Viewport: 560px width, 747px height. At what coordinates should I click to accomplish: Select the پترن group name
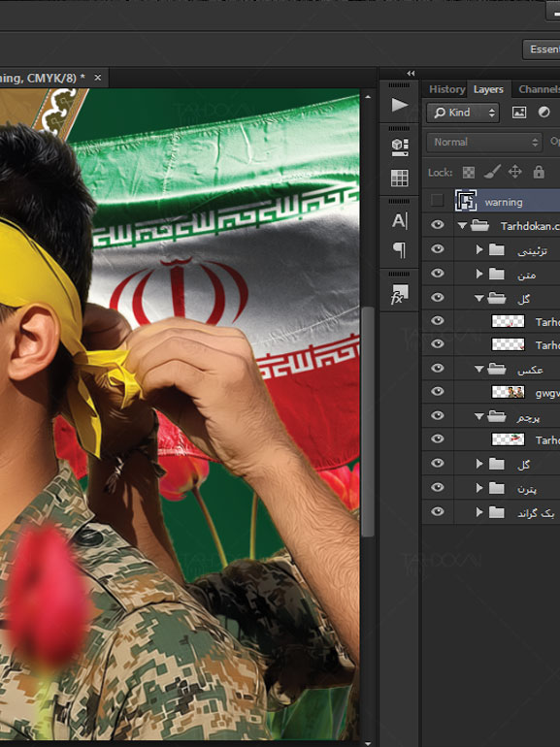(x=527, y=489)
